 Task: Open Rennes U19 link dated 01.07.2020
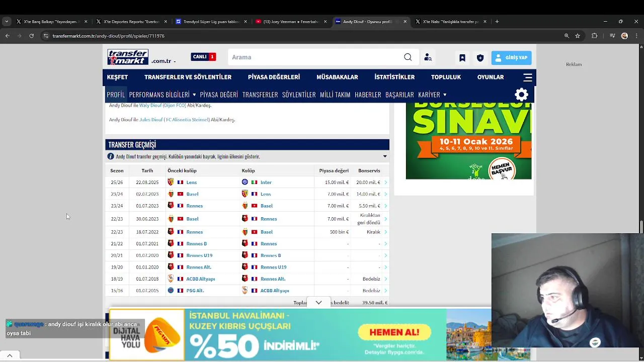199,255
